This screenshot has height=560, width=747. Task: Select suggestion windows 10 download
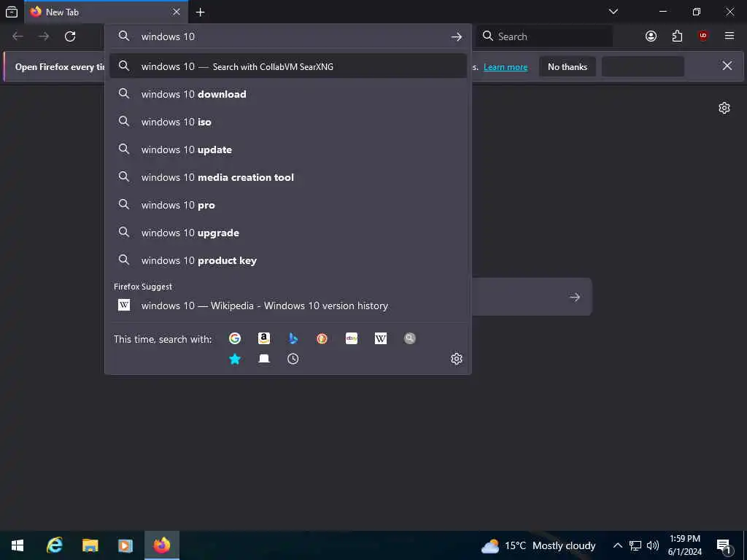point(287,94)
